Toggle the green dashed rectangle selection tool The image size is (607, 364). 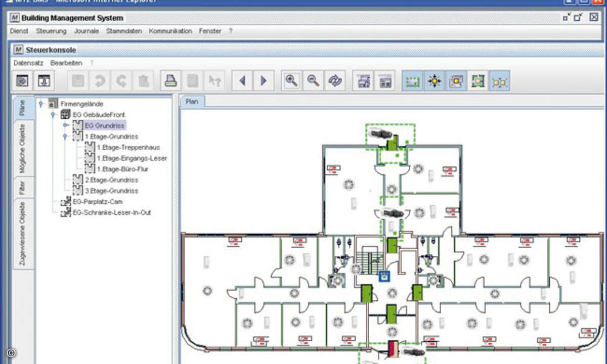tap(412, 80)
